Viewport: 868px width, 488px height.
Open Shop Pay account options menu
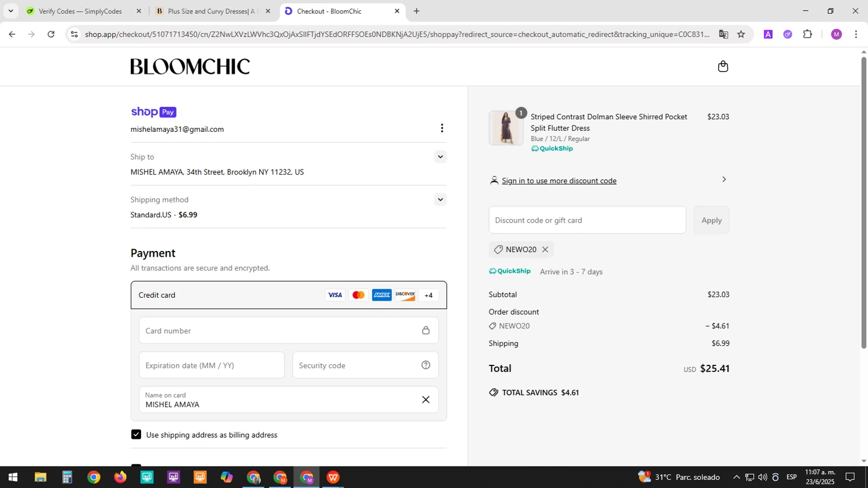442,128
